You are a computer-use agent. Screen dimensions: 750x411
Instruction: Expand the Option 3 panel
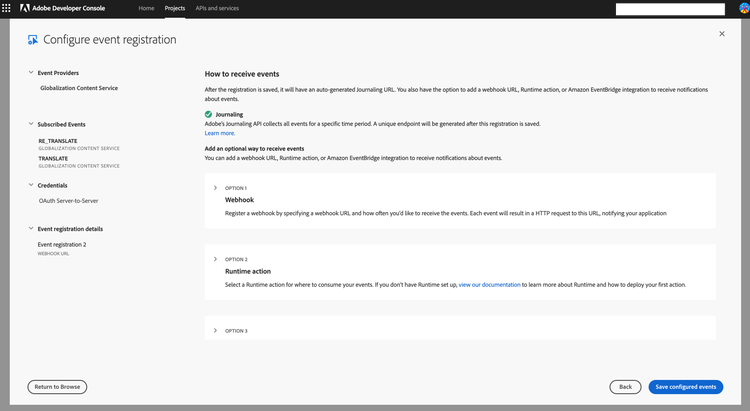tap(215, 330)
